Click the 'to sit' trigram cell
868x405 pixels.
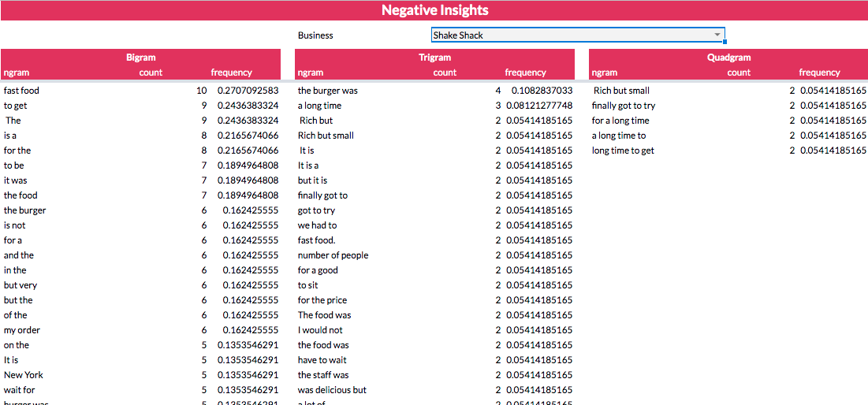pyautogui.click(x=307, y=285)
